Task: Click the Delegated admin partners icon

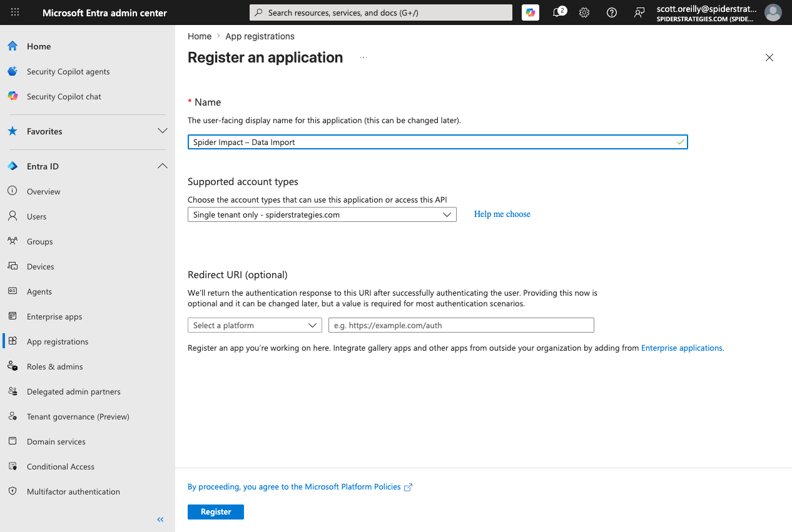Action: tap(13, 391)
